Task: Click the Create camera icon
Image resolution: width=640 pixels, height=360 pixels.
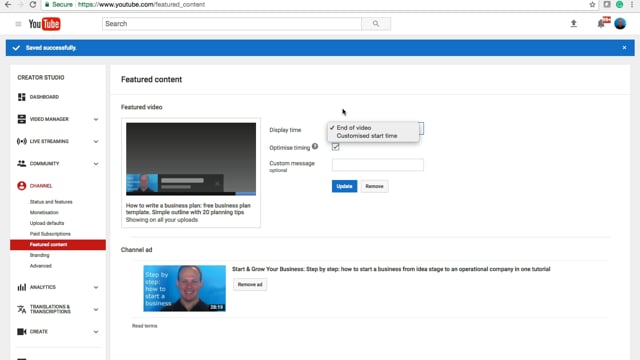Action: [22, 331]
